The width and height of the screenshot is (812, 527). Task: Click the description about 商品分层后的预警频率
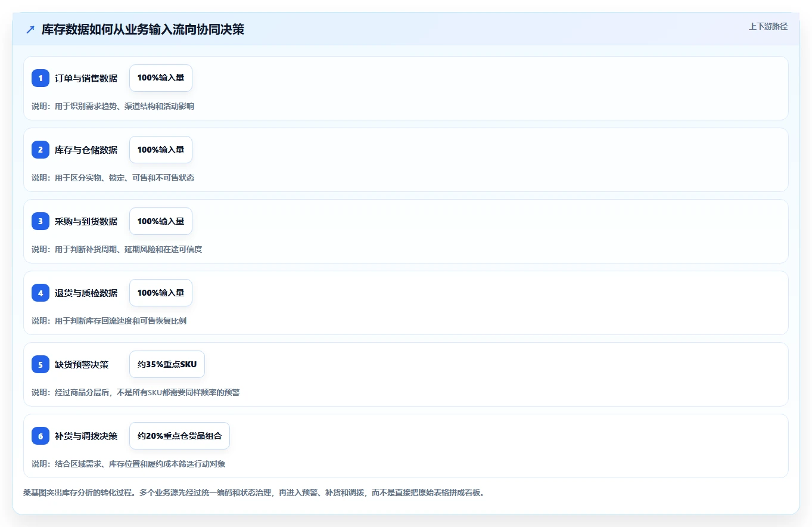click(x=136, y=392)
